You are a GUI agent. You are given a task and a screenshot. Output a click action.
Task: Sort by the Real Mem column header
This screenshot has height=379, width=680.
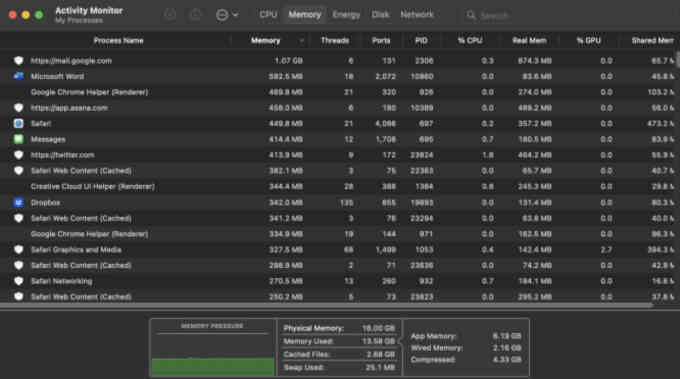529,41
